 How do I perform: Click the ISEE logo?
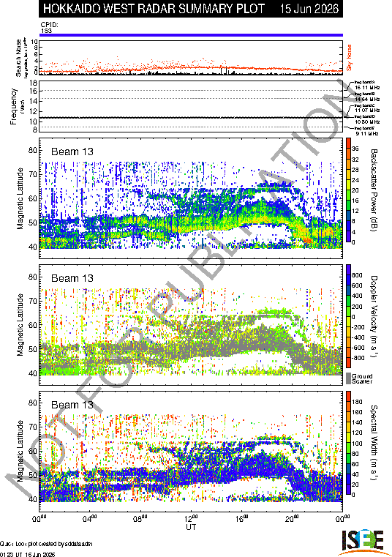pyautogui.click(x=362, y=542)
